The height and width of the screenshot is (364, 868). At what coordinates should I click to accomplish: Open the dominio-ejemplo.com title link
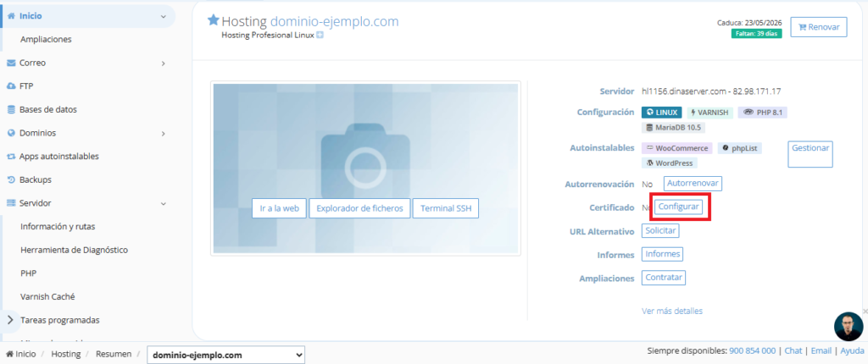pyautogui.click(x=334, y=21)
